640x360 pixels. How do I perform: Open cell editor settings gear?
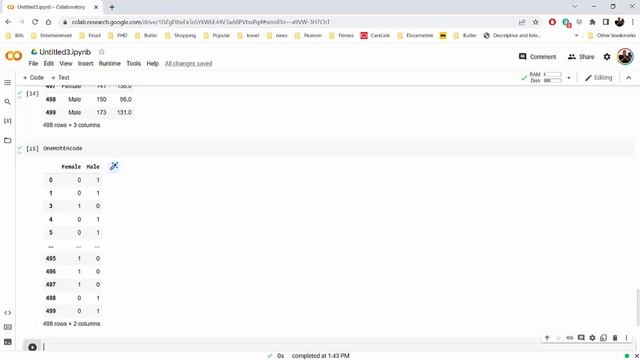pyautogui.click(x=592, y=338)
